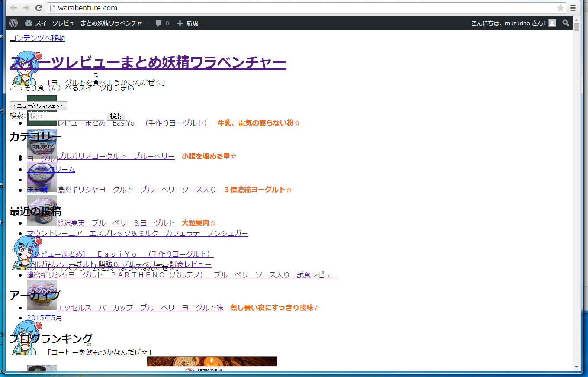The height and width of the screenshot is (377, 588).
Task: Open the Chrome hamburger menu
Action: pos(573,8)
